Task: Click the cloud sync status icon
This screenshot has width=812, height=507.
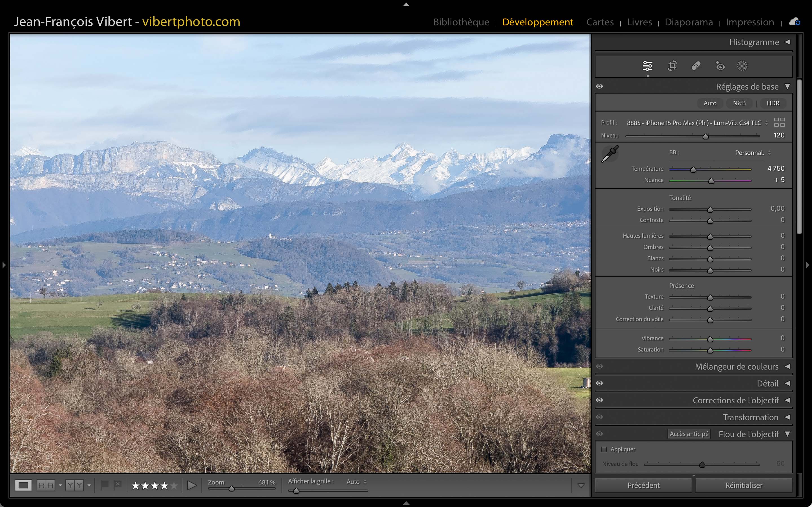Action: [x=795, y=22]
